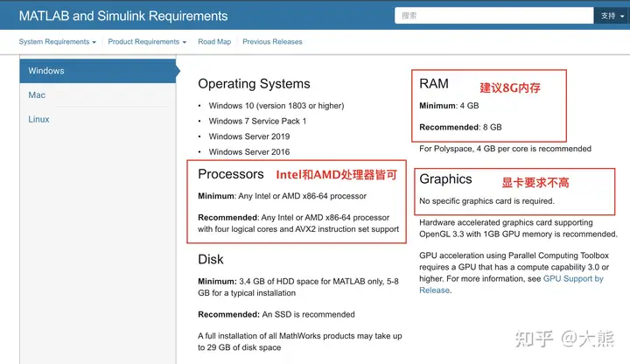Screen dimensions: 630x364
Task: Click the Minimum: 4 GB line
Action: click(x=449, y=106)
